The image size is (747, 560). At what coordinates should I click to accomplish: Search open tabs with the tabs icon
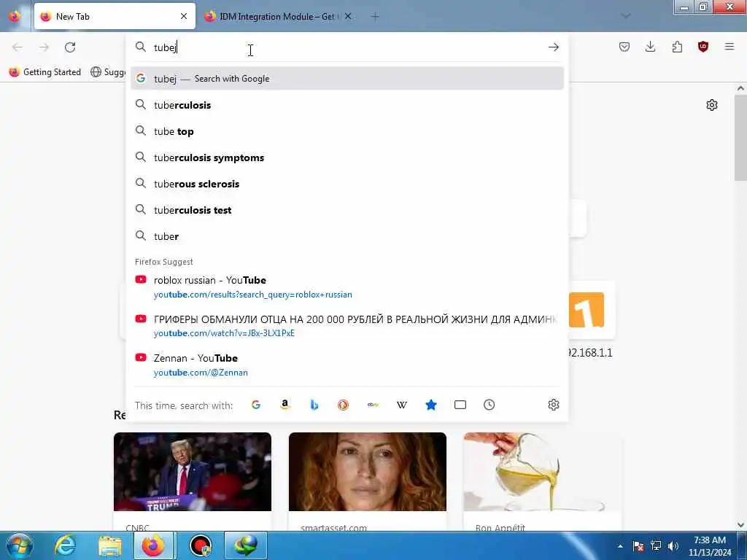460,405
